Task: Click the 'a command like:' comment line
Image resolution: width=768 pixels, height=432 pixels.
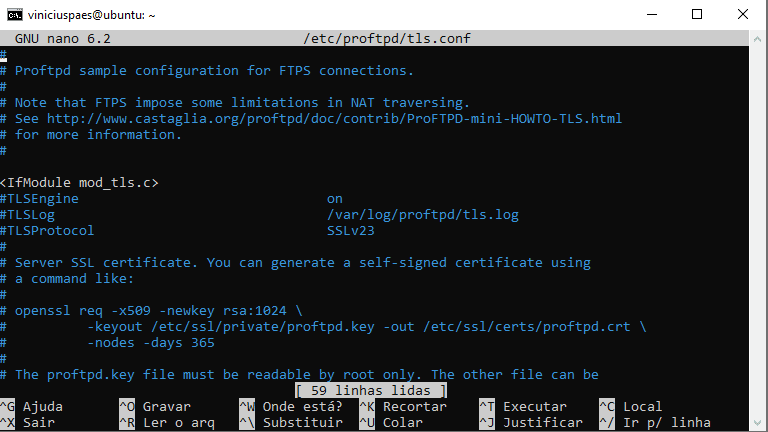Action: (67, 279)
